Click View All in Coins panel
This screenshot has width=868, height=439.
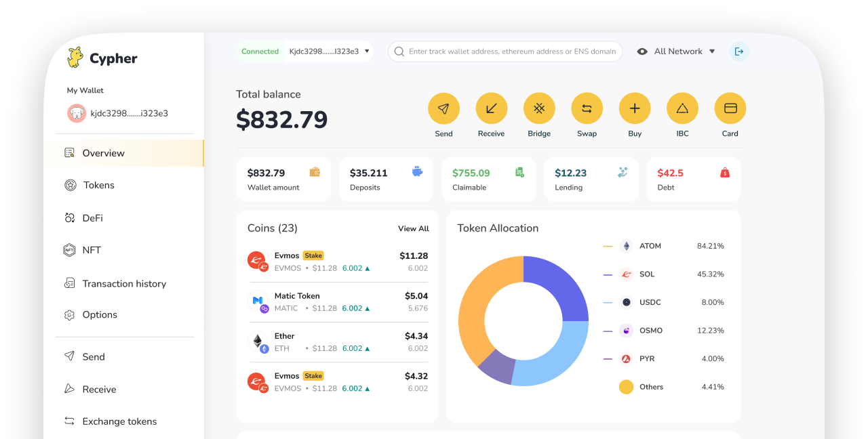click(413, 228)
